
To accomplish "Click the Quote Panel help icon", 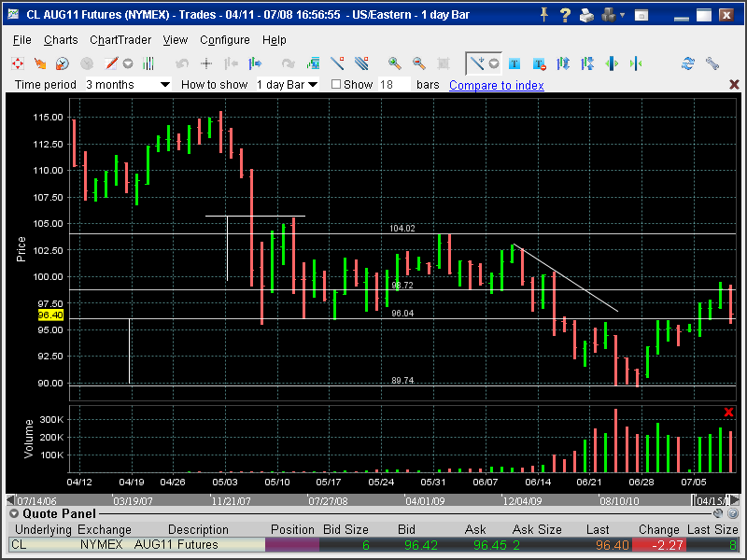I will pos(733,513).
